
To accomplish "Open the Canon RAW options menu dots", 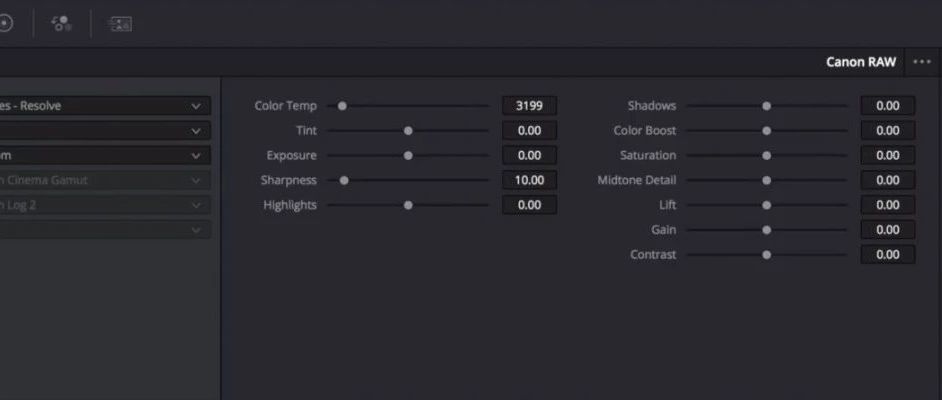I will 922,62.
